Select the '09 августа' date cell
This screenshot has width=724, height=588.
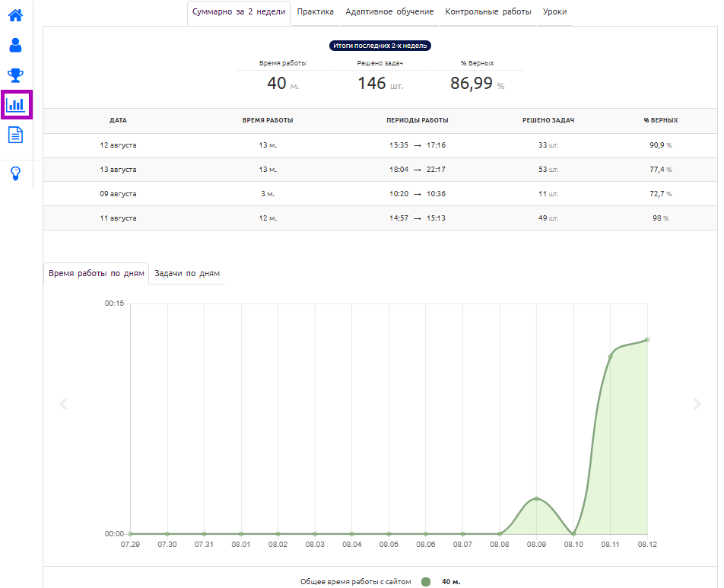pyautogui.click(x=118, y=194)
